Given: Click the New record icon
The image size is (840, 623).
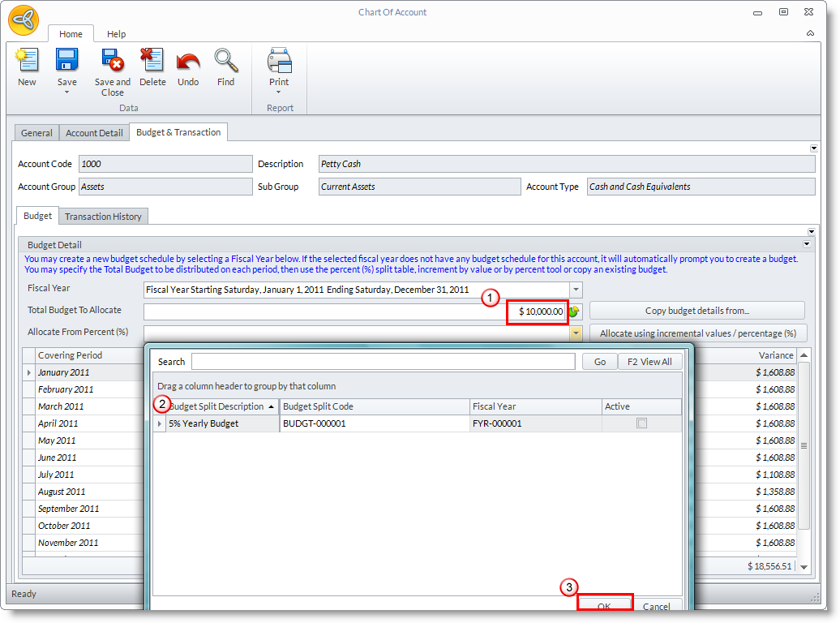Looking at the screenshot, I should (27, 62).
